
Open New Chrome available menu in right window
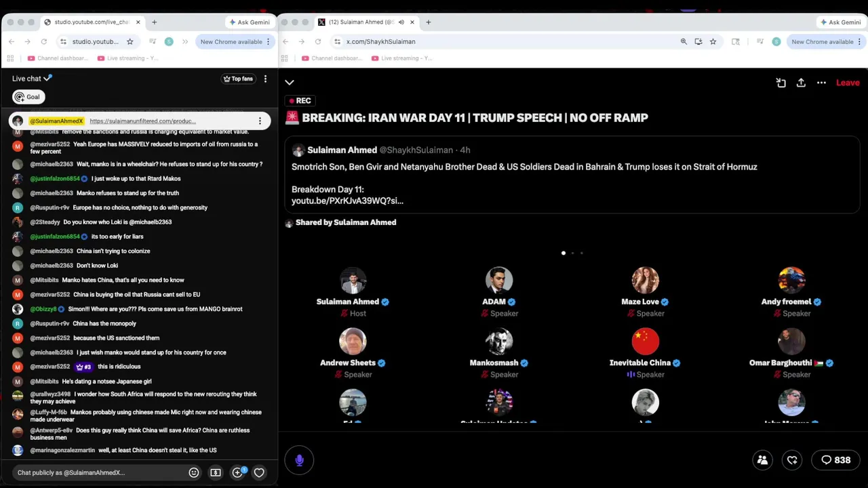(x=827, y=41)
